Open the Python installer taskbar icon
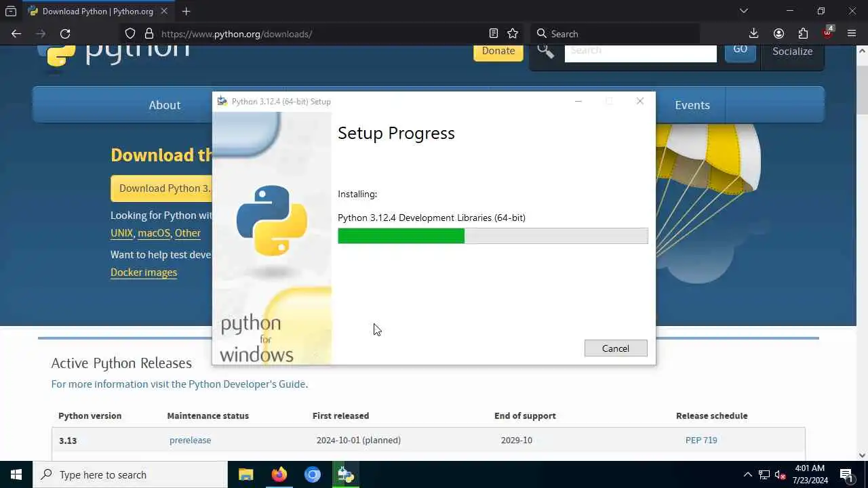 click(346, 474)
